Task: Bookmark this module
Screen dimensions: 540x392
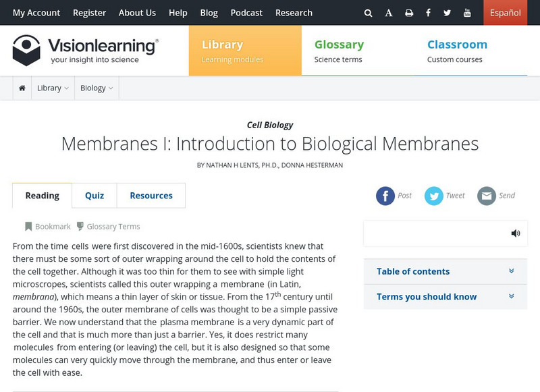Action: click(x=47, y=227)
